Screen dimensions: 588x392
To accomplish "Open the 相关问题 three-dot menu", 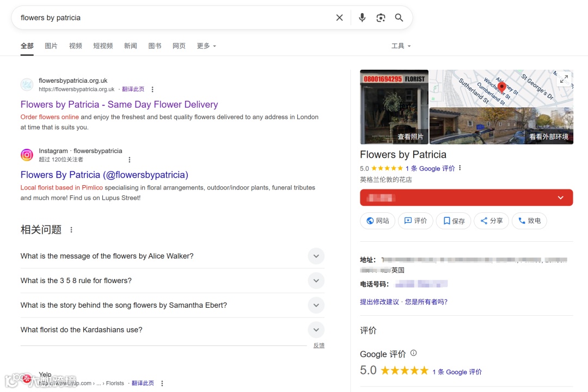I will point(71,230).
